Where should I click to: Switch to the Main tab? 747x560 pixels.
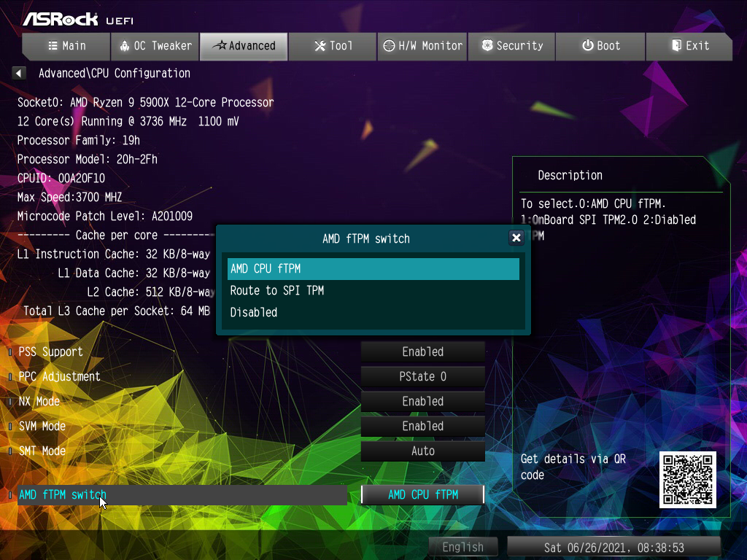(66, 46)
